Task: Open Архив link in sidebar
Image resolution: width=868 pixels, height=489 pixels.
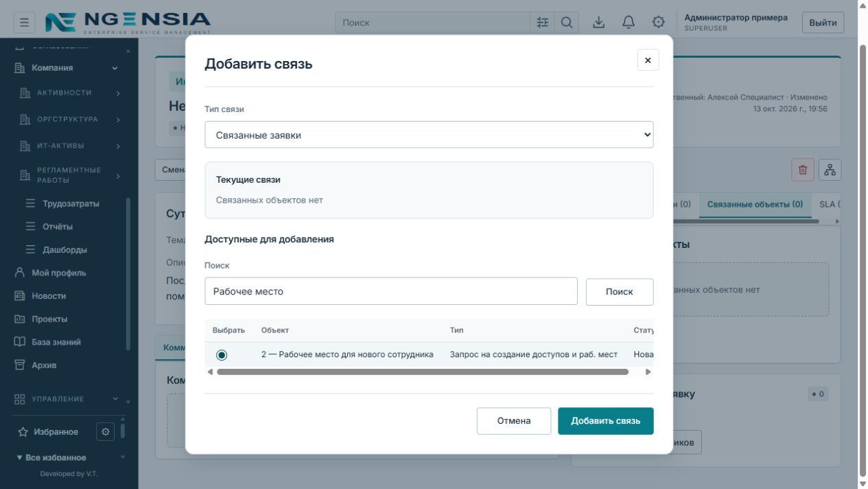Action: (44, 365)
